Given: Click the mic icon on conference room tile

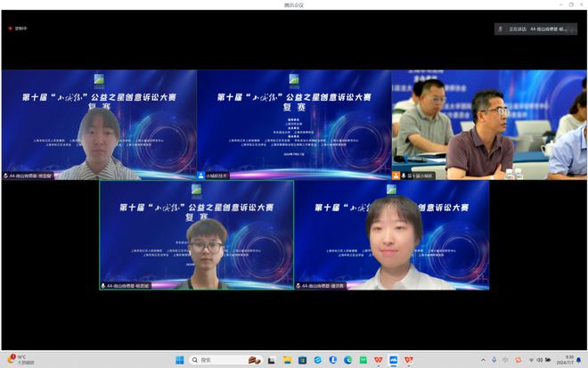Looking at the screenshot, I should coord(404,176).
